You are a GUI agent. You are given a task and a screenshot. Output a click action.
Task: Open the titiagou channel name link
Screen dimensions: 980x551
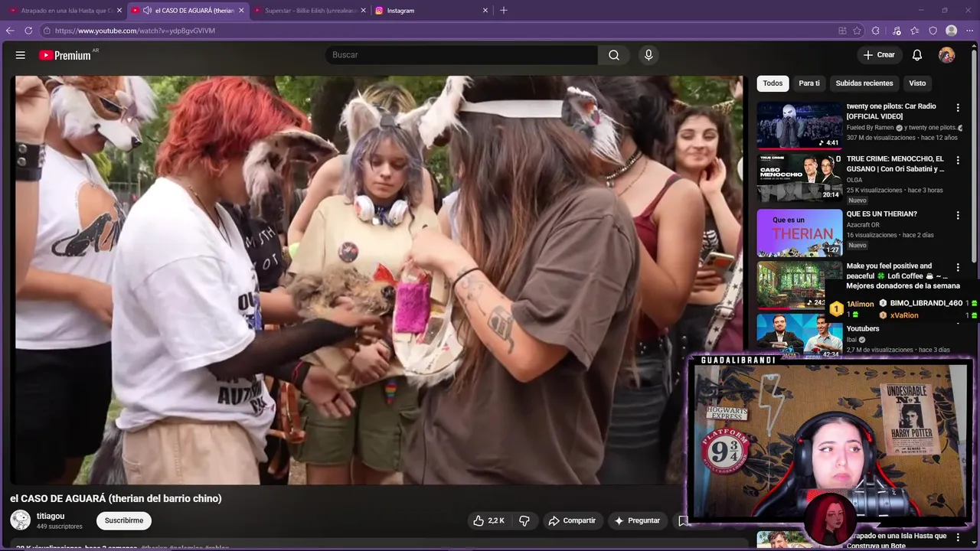point(51,517)
